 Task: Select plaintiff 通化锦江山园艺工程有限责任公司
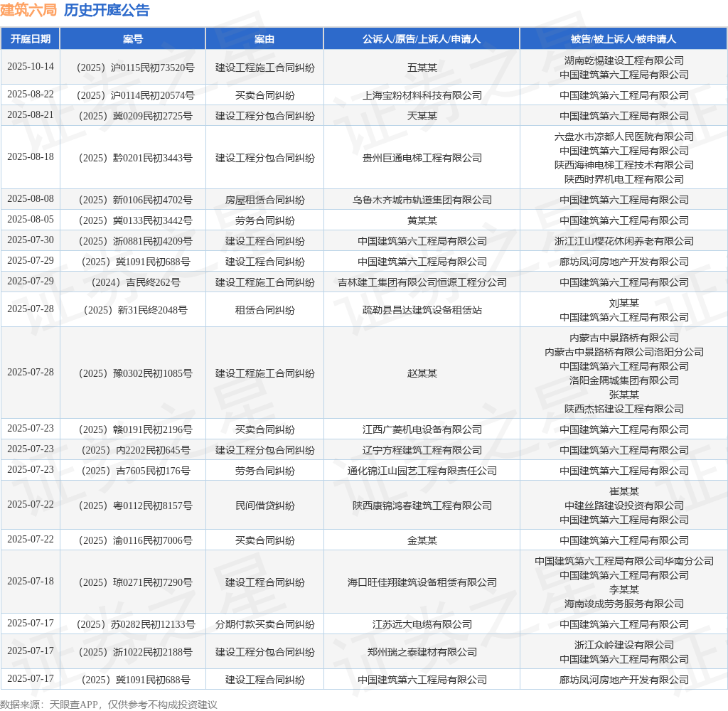coord(422,471)
